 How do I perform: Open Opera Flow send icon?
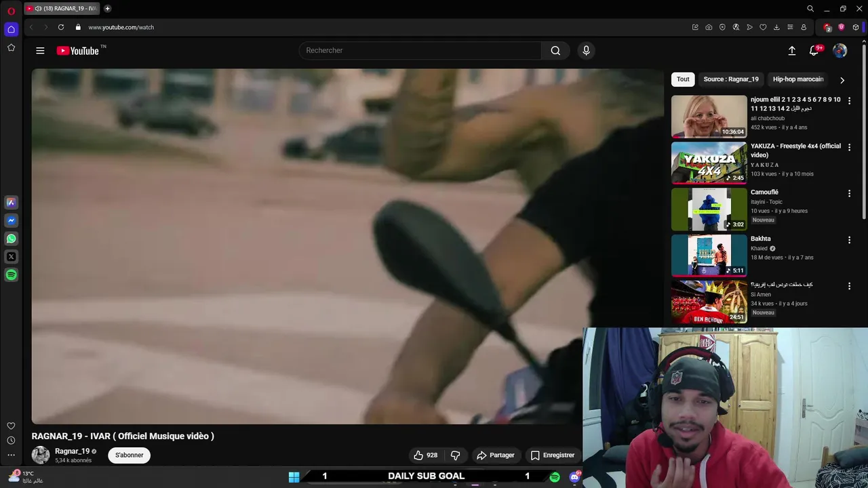point(749,27)
